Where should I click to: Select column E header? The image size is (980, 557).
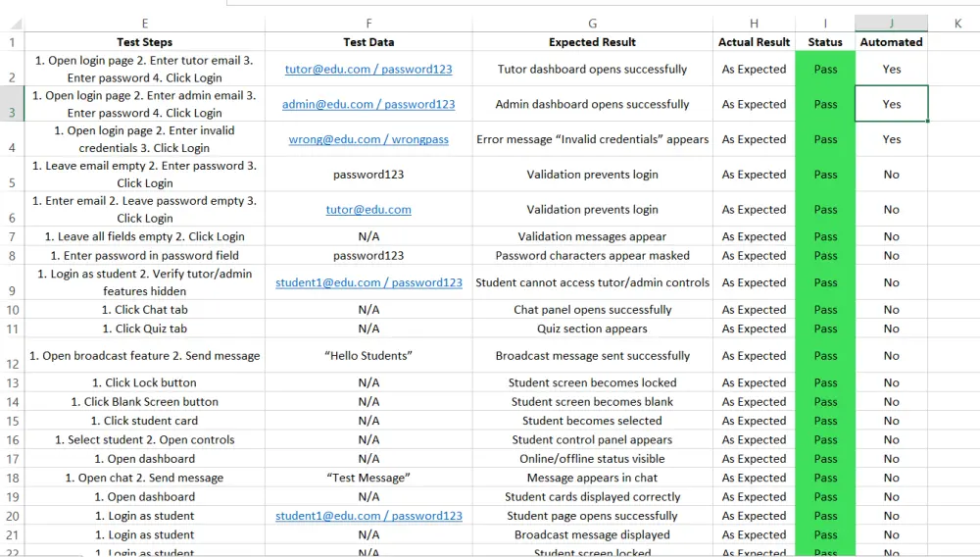(x=144, y=24)
